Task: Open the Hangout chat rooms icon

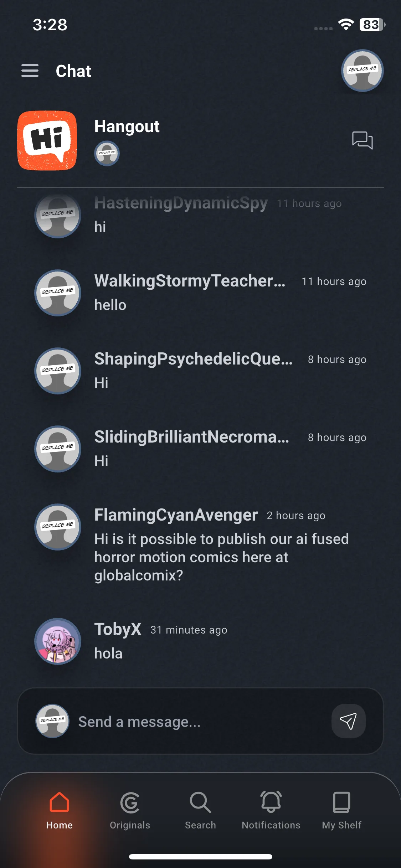Action: 362,140
